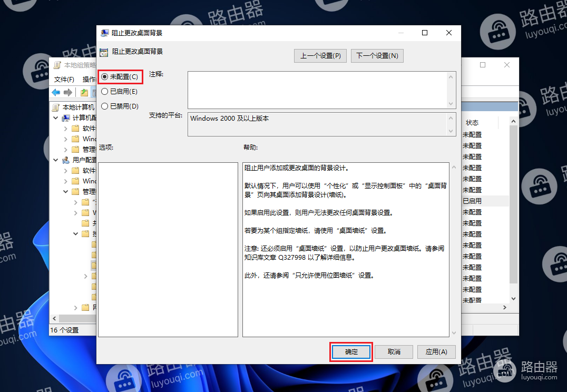Maximize the 阻止更改桌面背景 dialog
Screen dimensions: 567x392
tap(425, 33)
